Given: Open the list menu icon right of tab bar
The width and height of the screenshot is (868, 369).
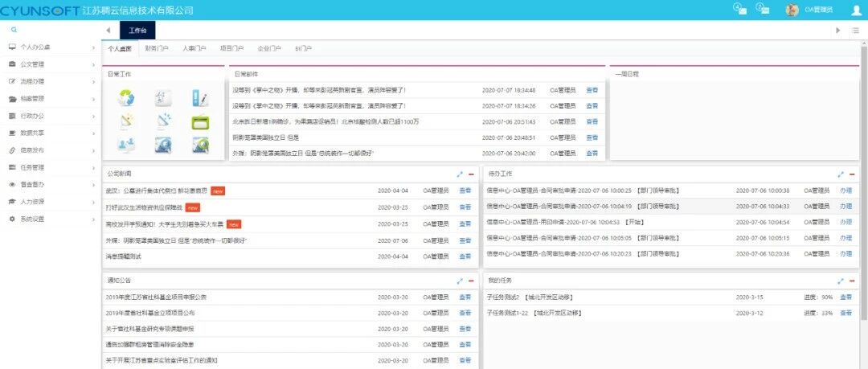Looking at the screenshot, I should tap(856, 31).
